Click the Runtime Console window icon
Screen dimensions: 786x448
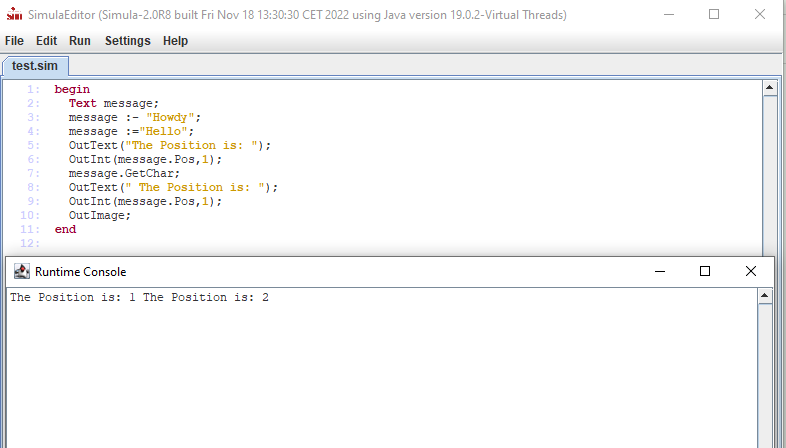pyautogui.click(x=22, y=271)
